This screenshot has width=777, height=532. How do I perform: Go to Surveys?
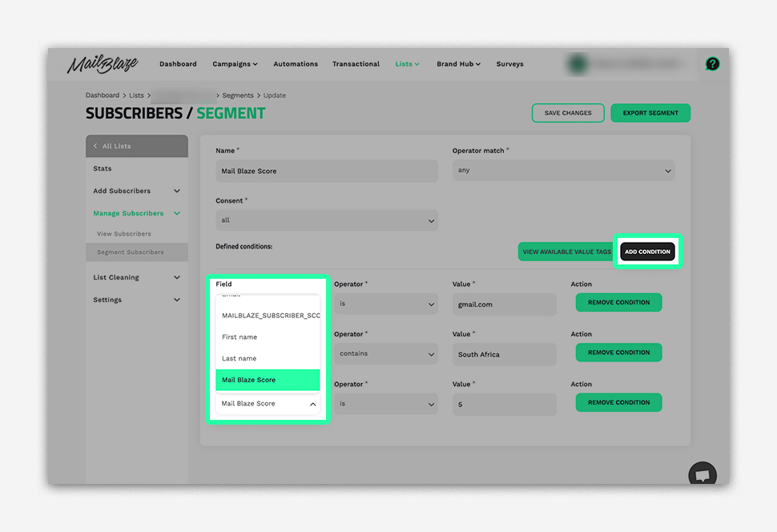click(510, 64)
